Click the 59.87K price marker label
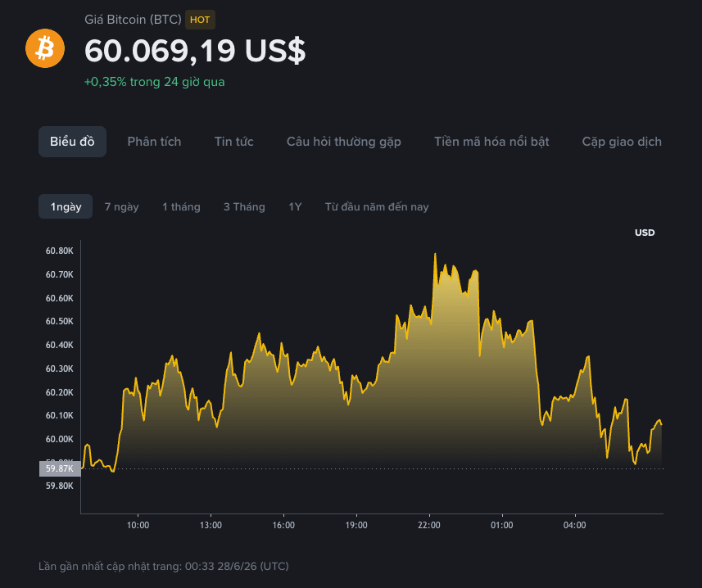 click(60, 468)
